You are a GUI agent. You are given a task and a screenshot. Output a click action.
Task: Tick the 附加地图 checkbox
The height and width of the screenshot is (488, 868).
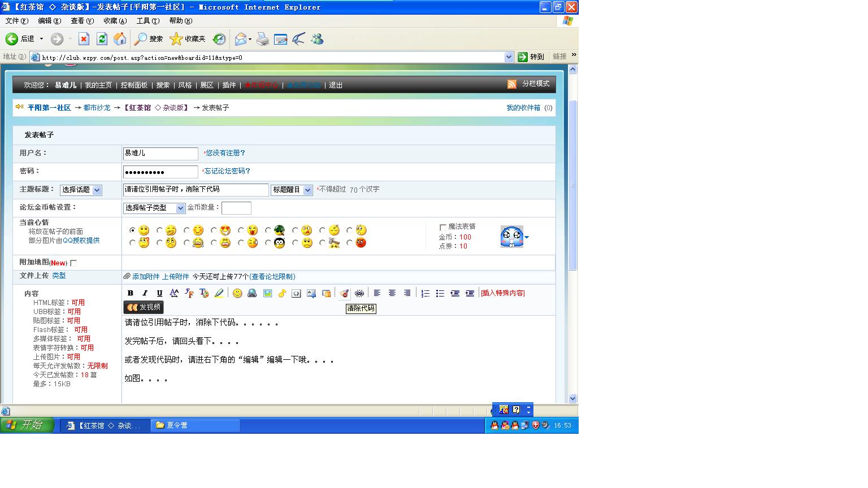tap(73, 263)
